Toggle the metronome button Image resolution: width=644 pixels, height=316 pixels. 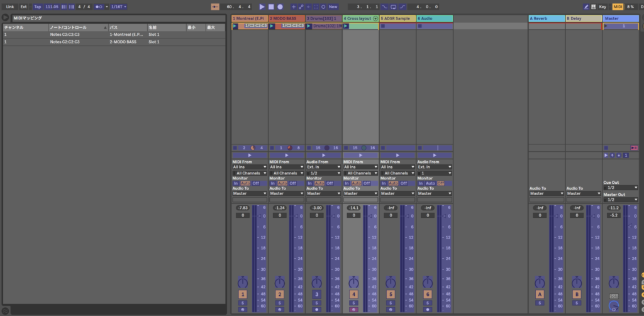click(99, 6)
